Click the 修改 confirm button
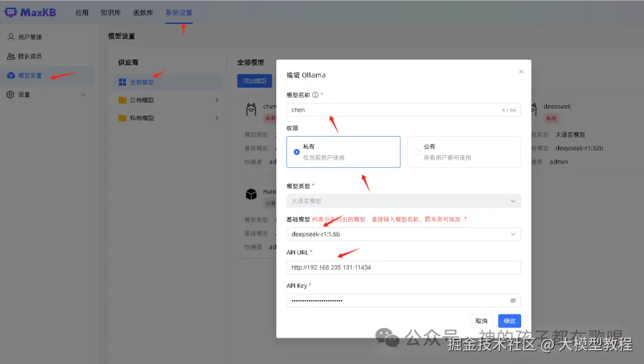Image resolution: width=644 pixels, height=364 pixels. click(509, 320)
